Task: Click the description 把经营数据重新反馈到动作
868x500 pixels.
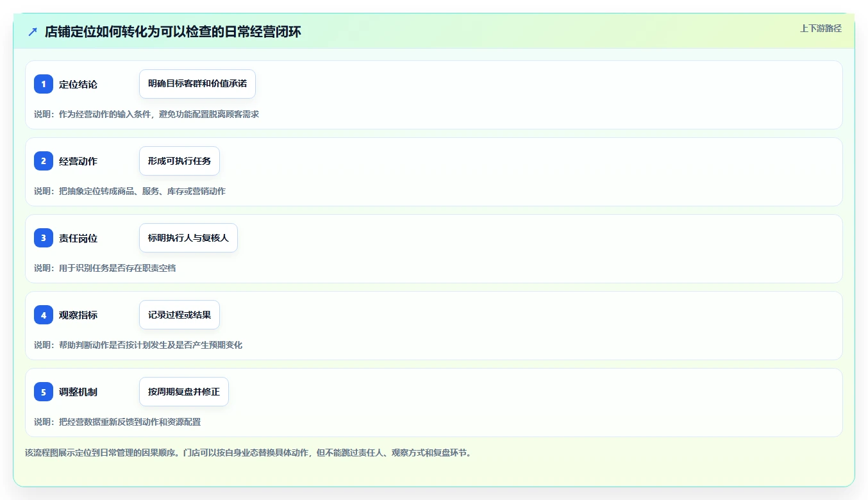Action: [x=117, y=422]
